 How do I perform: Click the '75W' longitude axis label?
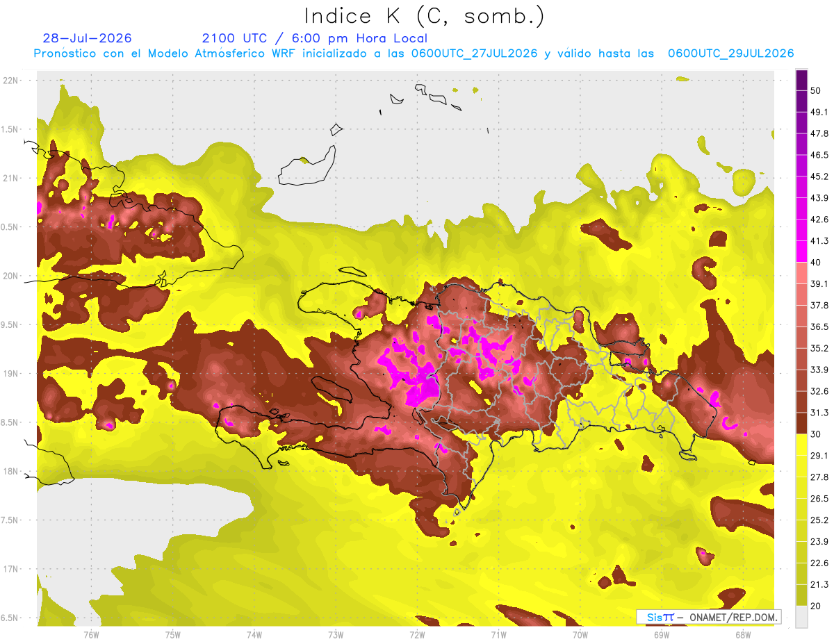pyautogui.click(x=173, y=634)
